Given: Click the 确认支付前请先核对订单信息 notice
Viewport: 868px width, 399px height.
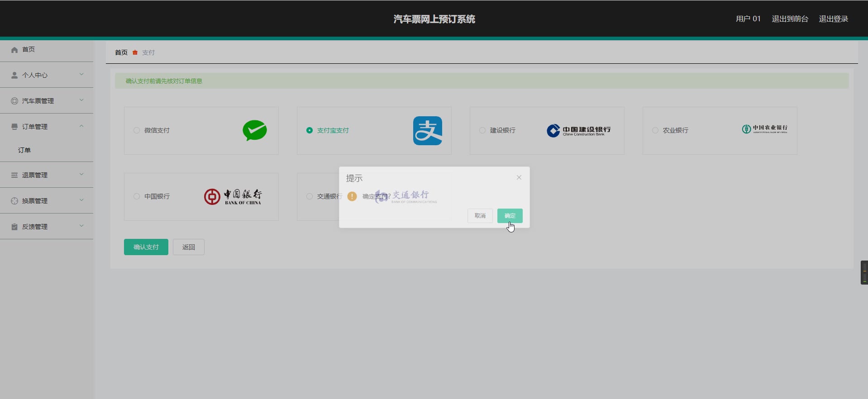Looking at the screenshot, I should click(x=164, y=81).
